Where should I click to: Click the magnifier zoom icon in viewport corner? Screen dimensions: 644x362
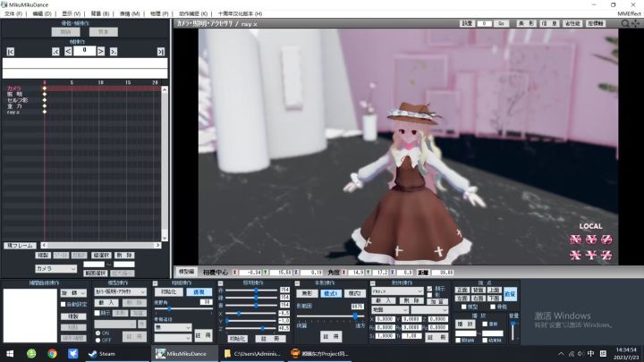click(x=625, y=24)
